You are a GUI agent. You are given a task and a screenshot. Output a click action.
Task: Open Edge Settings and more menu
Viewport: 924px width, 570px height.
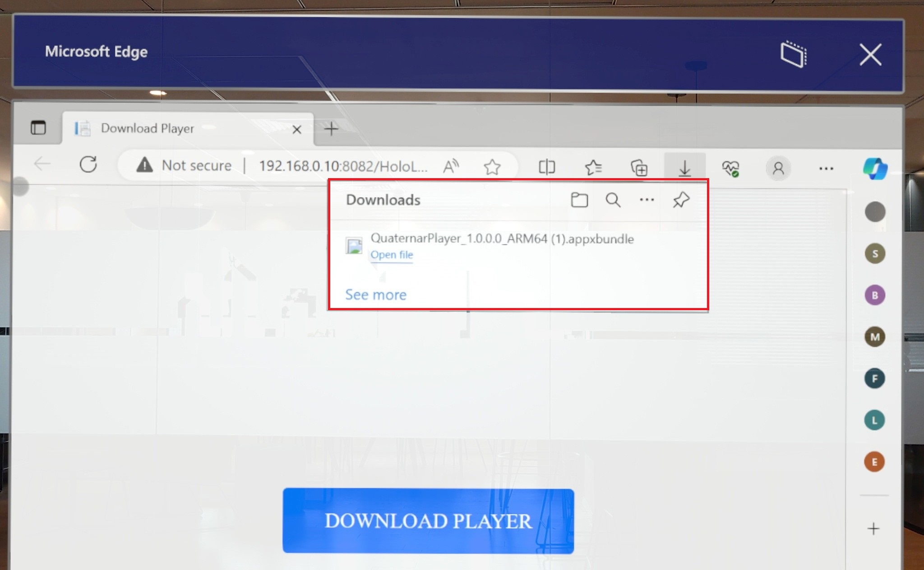click(826, 169)
